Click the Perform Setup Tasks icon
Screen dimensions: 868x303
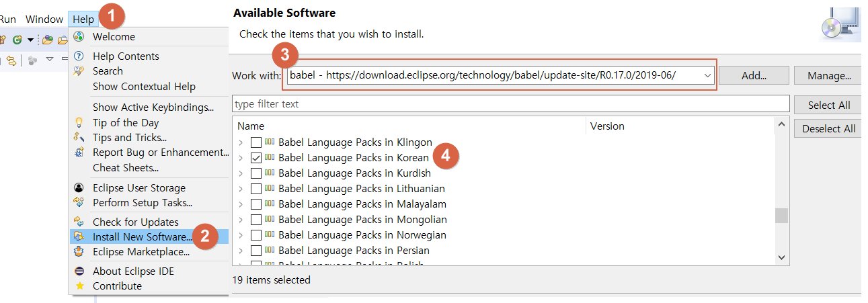79,203
